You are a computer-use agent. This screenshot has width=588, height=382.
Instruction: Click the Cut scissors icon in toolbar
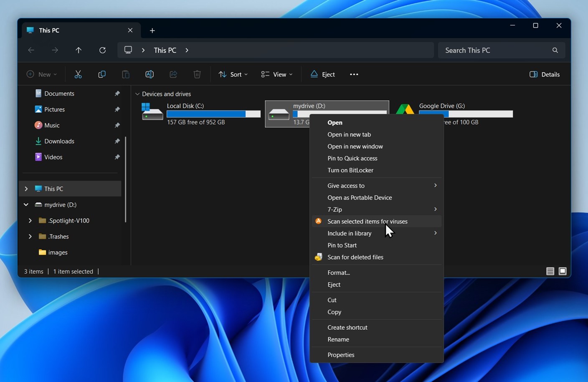point(78,74)
